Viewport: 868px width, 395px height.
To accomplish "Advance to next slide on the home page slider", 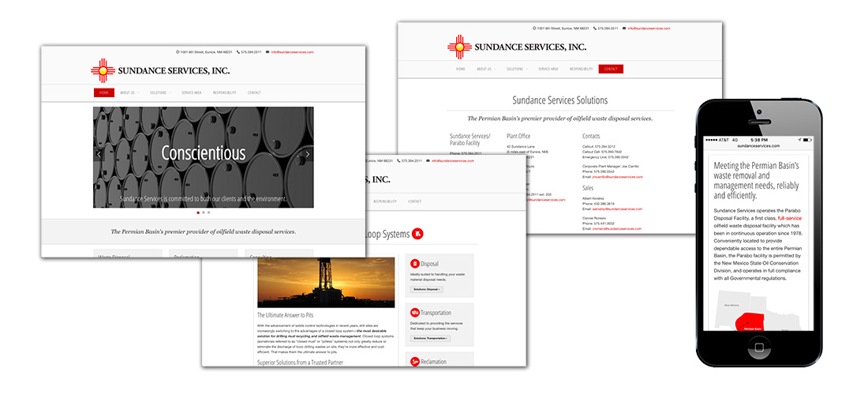I will [x=308, y=155].
